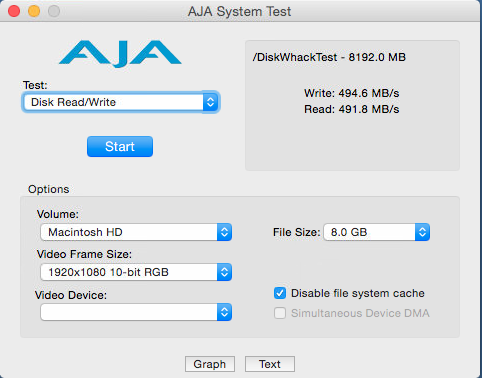Click the Video Frame Size stepper arrows
482x378 pixels.
[x=224, y=272]
